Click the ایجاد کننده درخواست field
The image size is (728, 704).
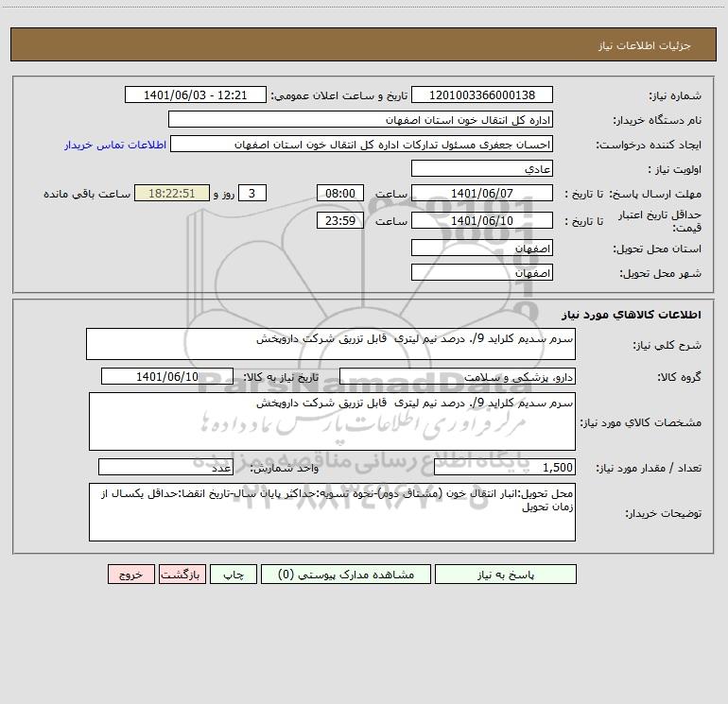tap(362, 145)
